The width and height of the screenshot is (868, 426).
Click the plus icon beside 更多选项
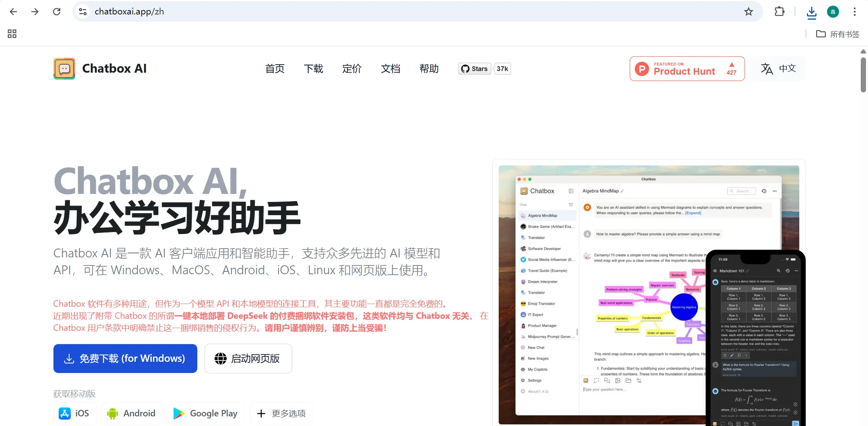click(x=261, y=414)
